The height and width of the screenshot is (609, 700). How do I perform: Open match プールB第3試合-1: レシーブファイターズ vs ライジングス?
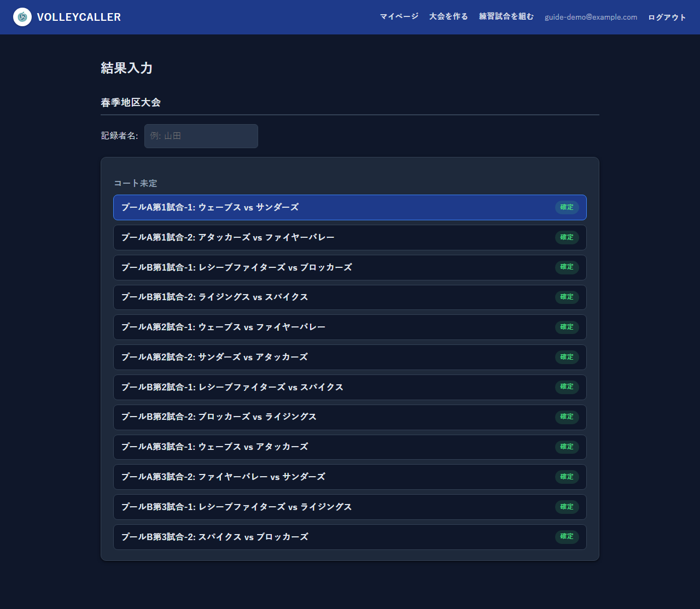pos(350,507)
